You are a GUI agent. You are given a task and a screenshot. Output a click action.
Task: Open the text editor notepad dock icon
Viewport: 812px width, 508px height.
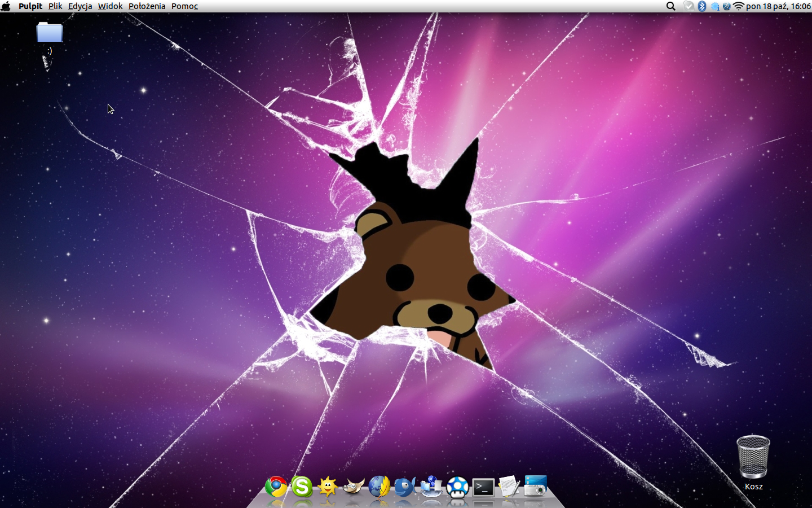tap(509, 487)
